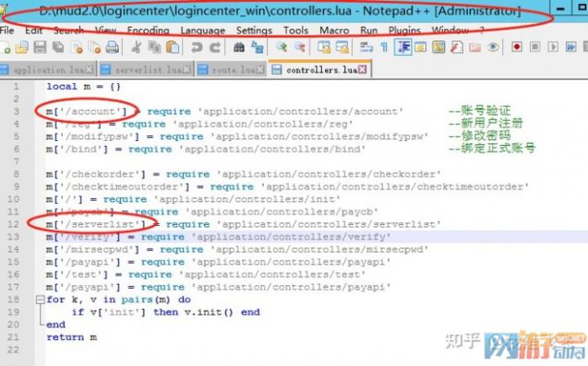The image size is (588, 366).
Task: Click the Open file folder icon
Action: pyautogui.click(x=23, y=48)
